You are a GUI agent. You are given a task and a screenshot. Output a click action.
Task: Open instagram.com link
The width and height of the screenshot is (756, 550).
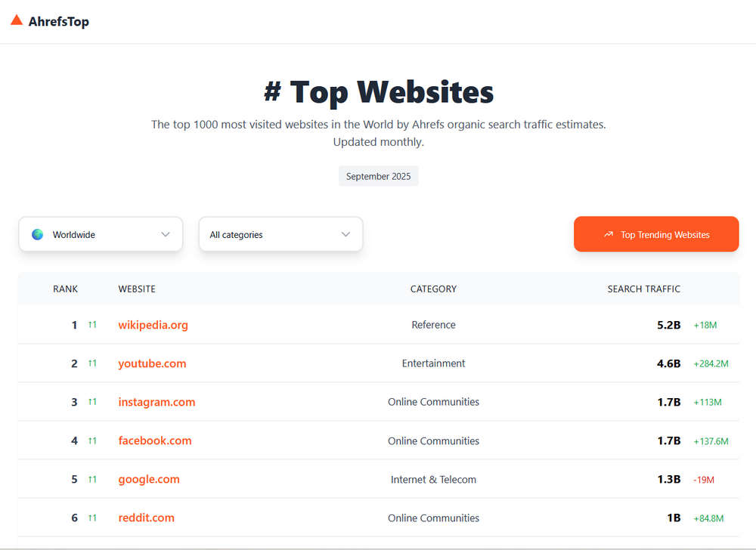tap(156, 402)
